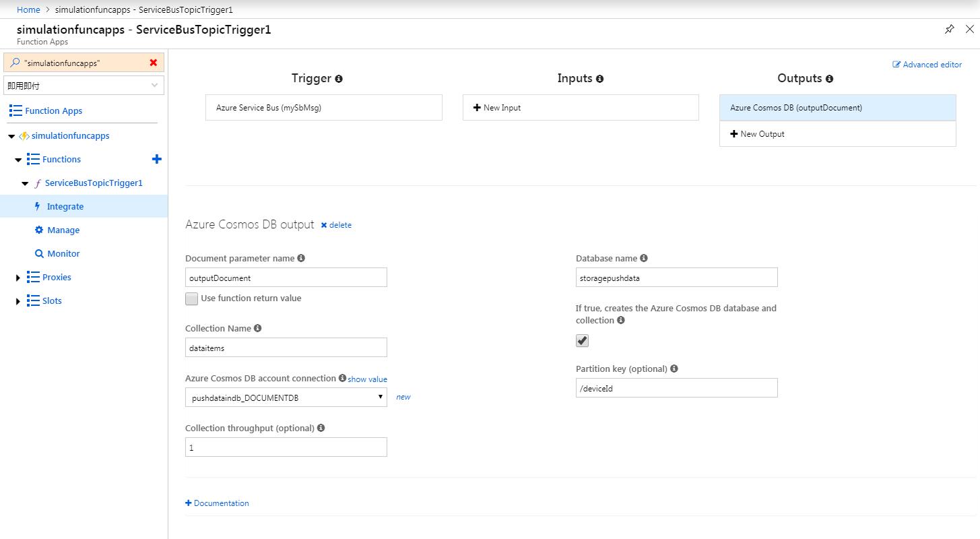Go to Home in the breadcrumb
The image size is (980, 539).
(28, 10)
